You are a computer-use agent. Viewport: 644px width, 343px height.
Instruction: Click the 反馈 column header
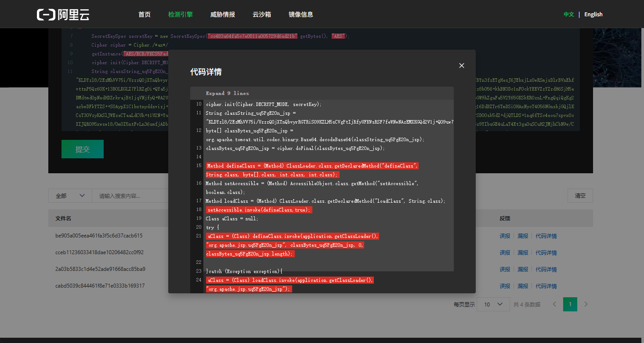point(505,219)
